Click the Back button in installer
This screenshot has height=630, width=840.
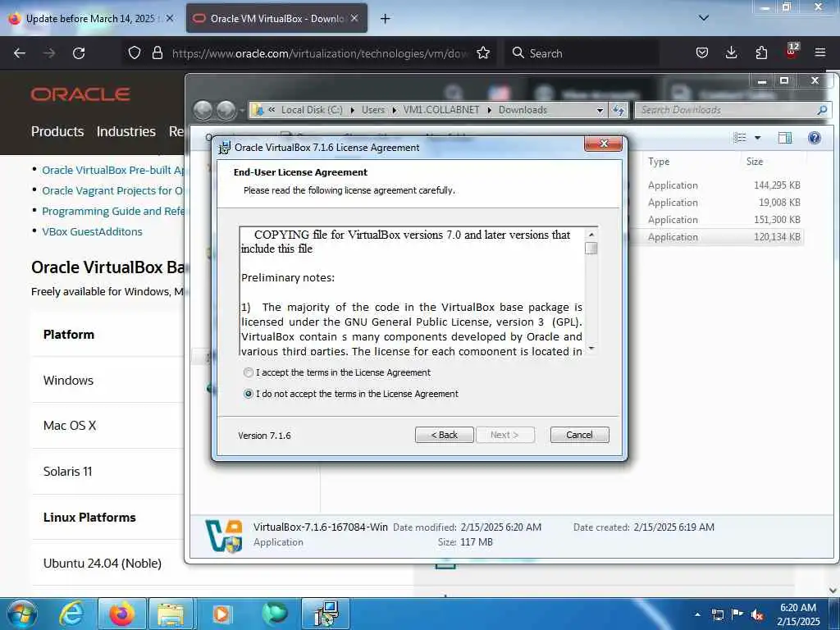click(x=444, y=435)
